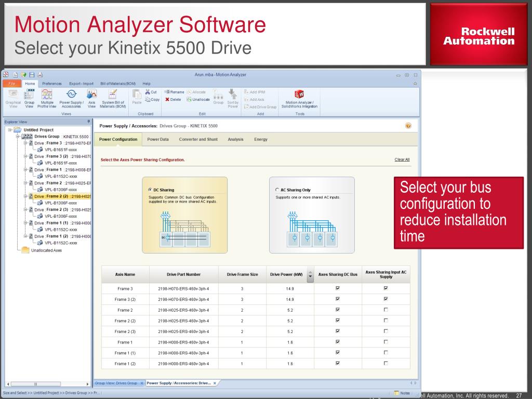
Task: Pin the Explorer View panel
Action: click(x=88, y=122)
